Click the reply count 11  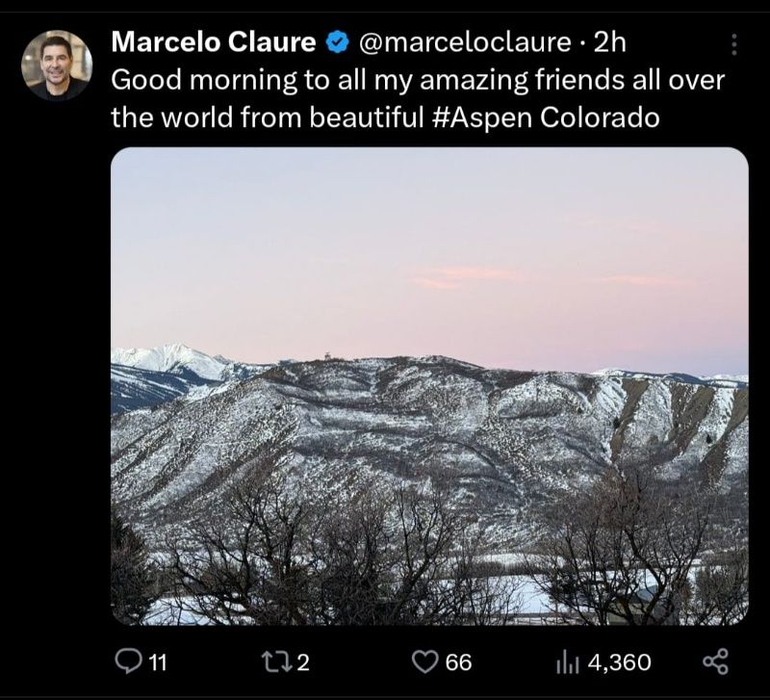tap(157, 662)
